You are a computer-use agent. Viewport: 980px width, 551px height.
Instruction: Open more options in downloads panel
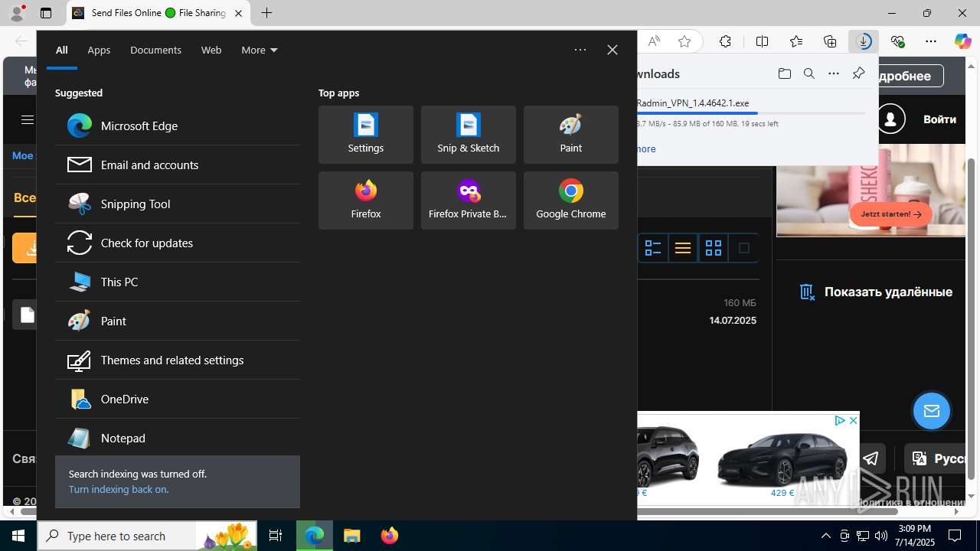[x=834, y=73]
